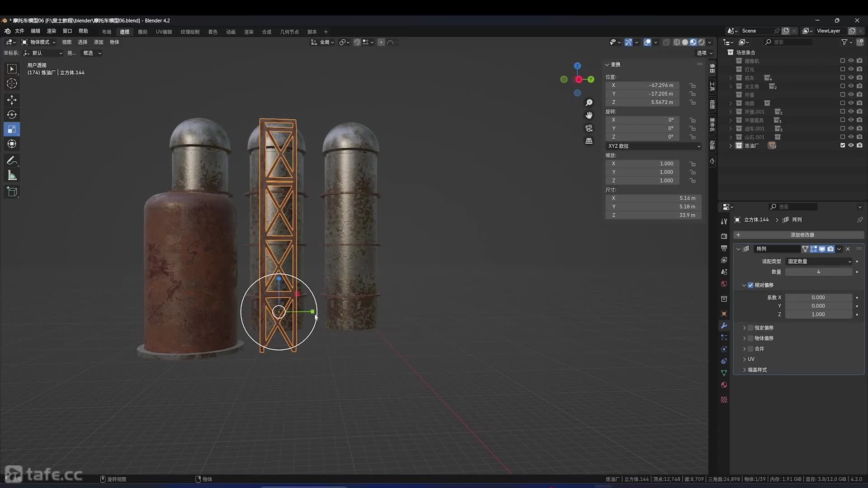Switch to the 雕刻 workspace tab
Screen dimensions: 868x488
pos(142,32)
